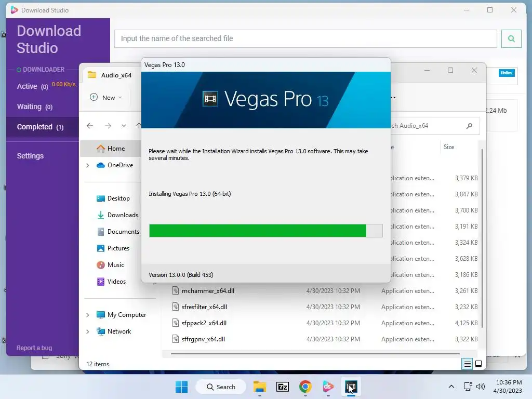Click the sffrgpnv_x64.dll file icon

pyautogui.click(x=176, y=339)
